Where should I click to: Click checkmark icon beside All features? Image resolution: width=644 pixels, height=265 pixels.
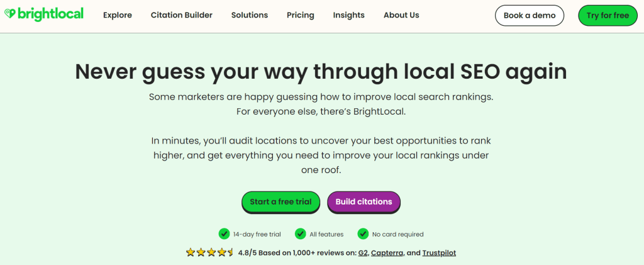[300, 234]
